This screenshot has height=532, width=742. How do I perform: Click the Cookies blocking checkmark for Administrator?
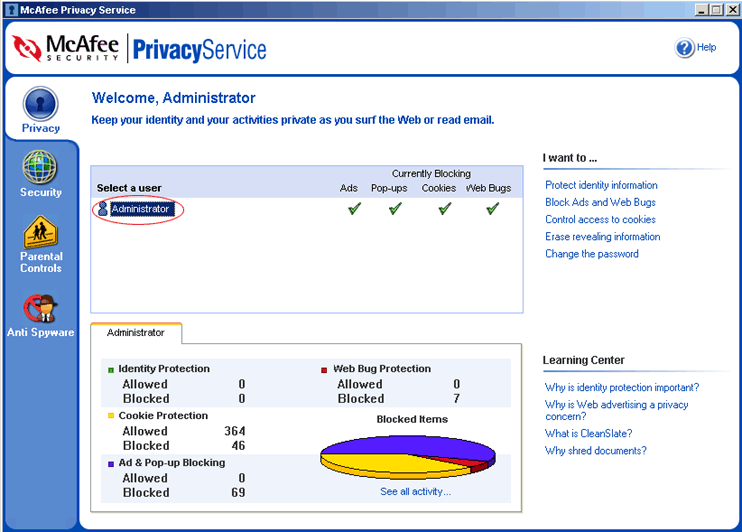point(445,208)
